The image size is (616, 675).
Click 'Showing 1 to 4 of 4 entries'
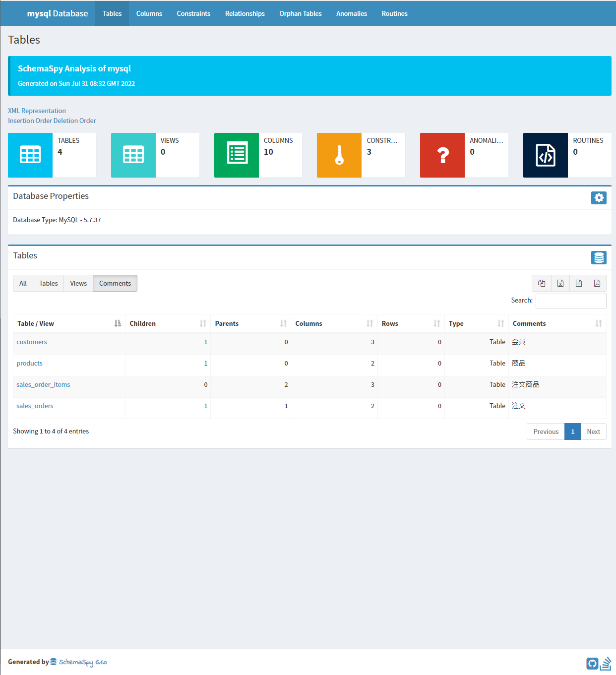point(51,431)
